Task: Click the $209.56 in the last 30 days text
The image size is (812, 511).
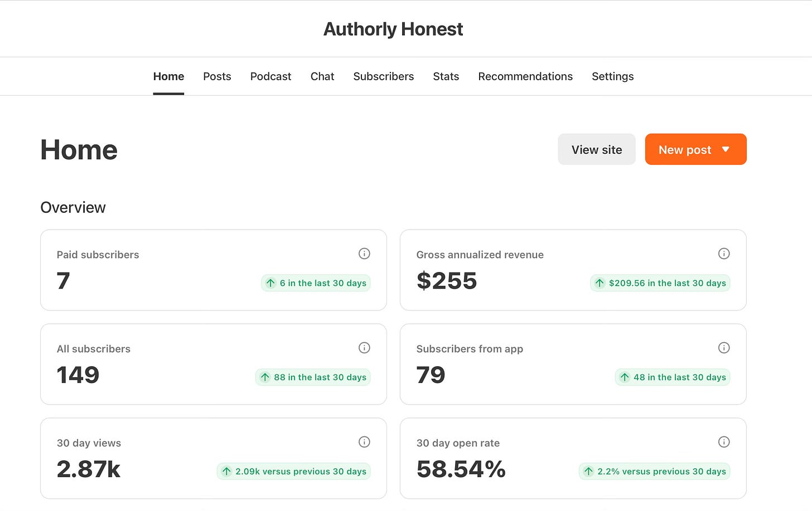Action: pos(668,283)
